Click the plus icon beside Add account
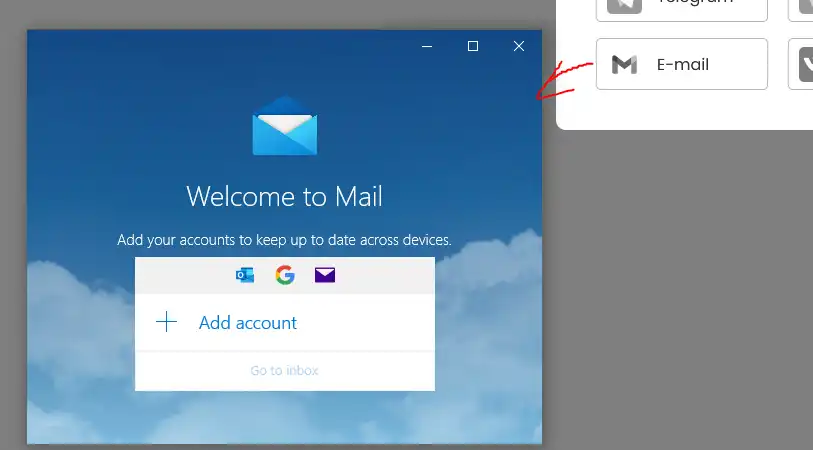 [166, 322]
